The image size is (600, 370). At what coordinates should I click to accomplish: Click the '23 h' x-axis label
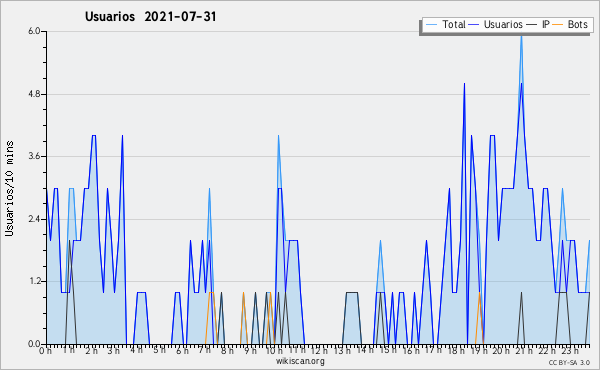click(570, 351)
